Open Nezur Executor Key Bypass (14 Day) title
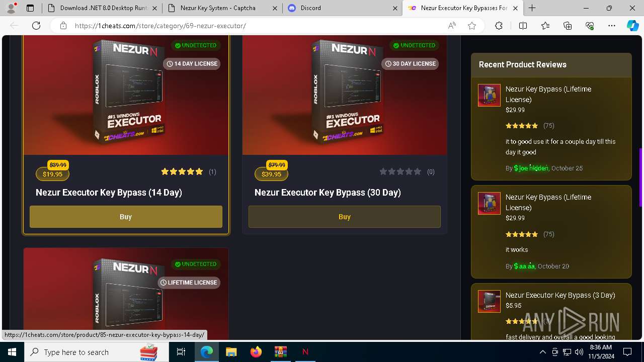The width and height of the screenshot is (644, 362). [x=109, y=193]
